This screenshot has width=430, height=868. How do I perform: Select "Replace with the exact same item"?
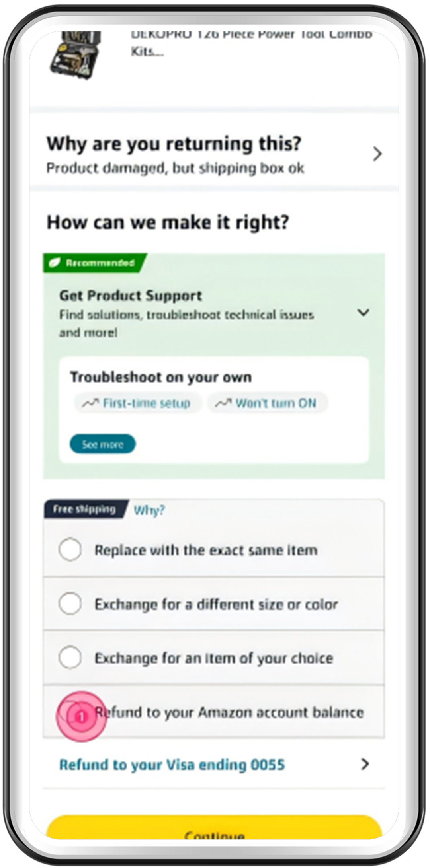(70, 550)
